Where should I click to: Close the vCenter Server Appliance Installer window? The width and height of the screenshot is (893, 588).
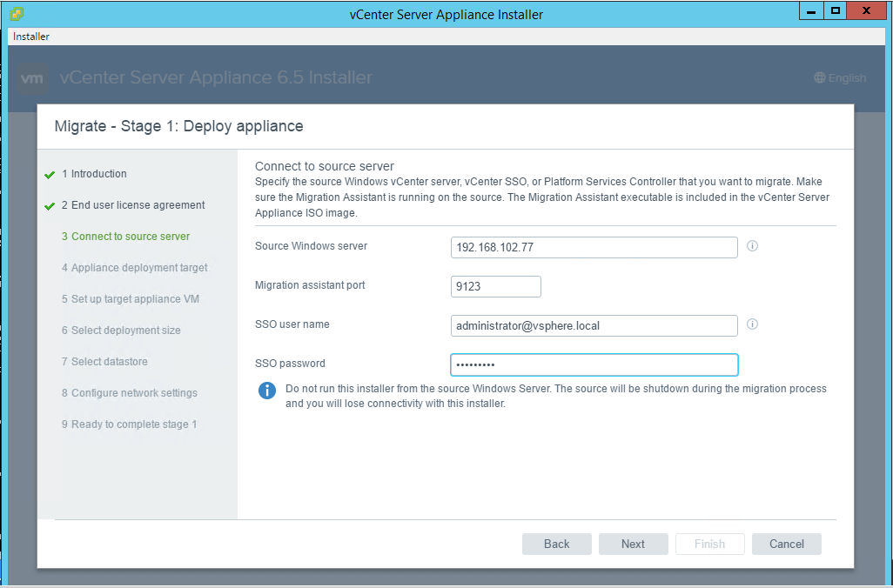pos(866,10)
